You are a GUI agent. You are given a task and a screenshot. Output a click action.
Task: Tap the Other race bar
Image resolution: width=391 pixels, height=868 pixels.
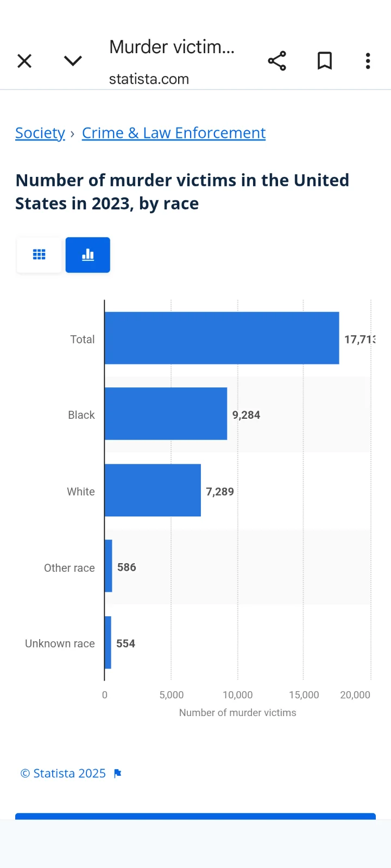pyautogui.click(x=109, y=566)
